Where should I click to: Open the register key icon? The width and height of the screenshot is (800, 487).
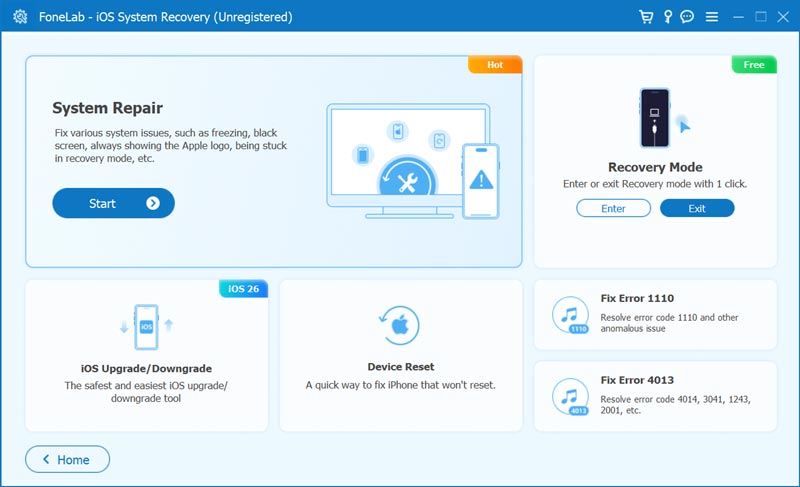pyautogui.click(x=668, y=17)
